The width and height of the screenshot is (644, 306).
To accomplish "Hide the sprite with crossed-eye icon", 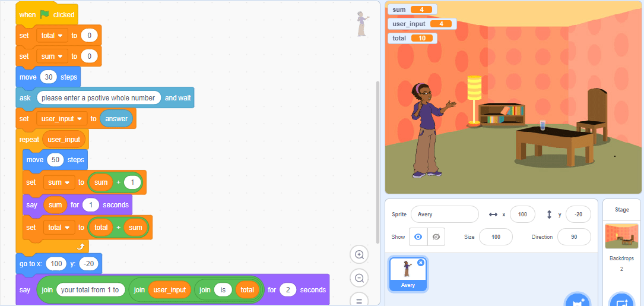I will click(x=436, y=236).
